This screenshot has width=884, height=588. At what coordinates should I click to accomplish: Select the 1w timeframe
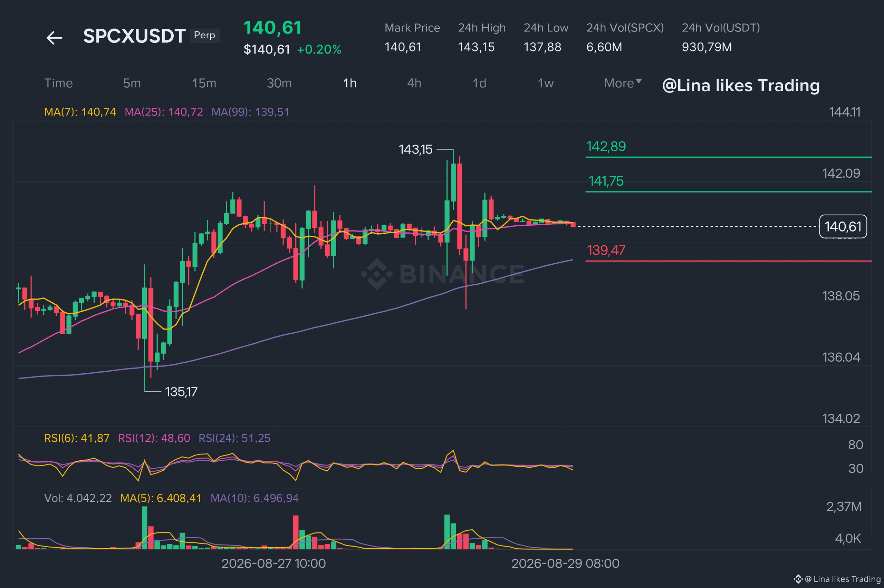coord(546,83)
